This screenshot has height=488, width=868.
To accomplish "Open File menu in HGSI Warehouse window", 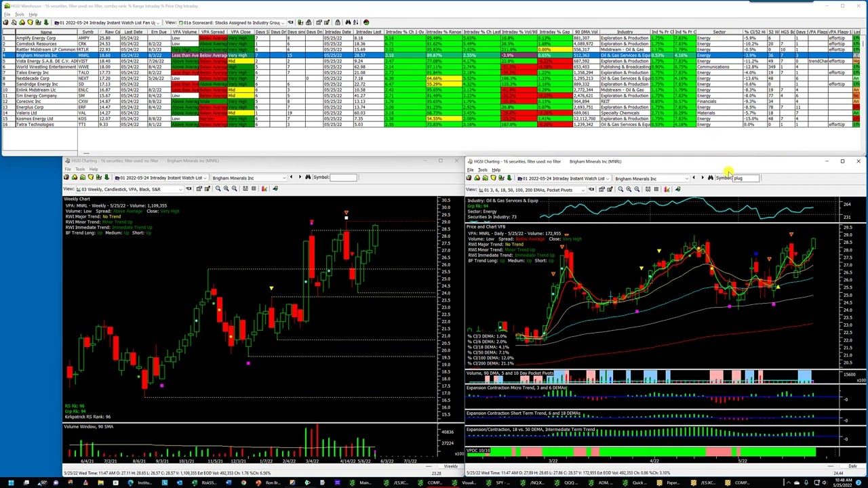I will click(x=7, y=14).
